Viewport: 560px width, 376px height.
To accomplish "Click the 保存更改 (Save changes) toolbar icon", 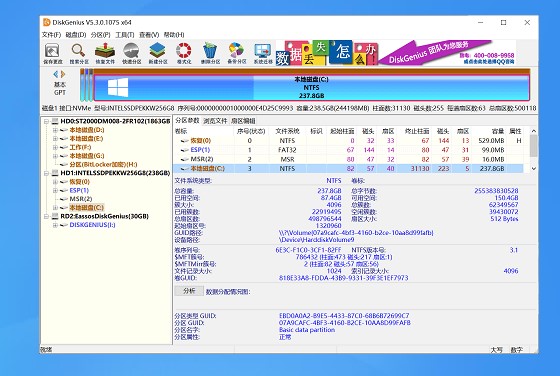I will click(52, 53).
